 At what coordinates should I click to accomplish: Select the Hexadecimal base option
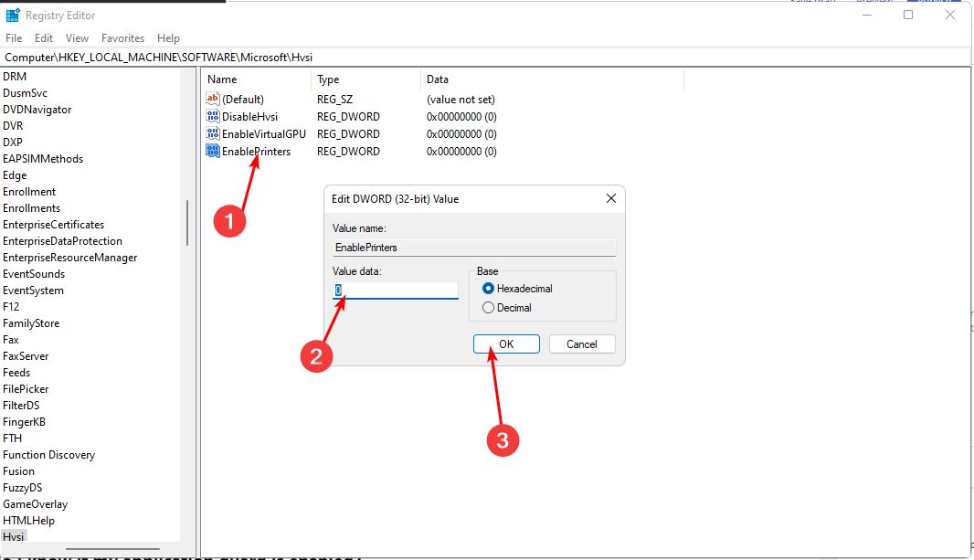click(488, 288)
